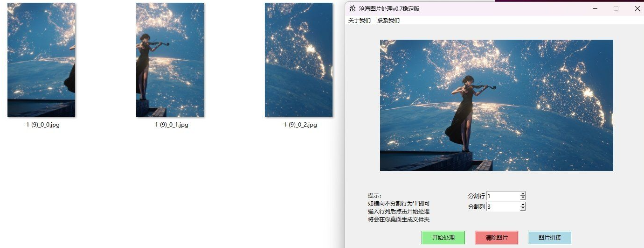Viewport: 644px width, 248px height.
Task: Open the 关于我们 menu
Action: pyautogui.click(x=360, y=21)
